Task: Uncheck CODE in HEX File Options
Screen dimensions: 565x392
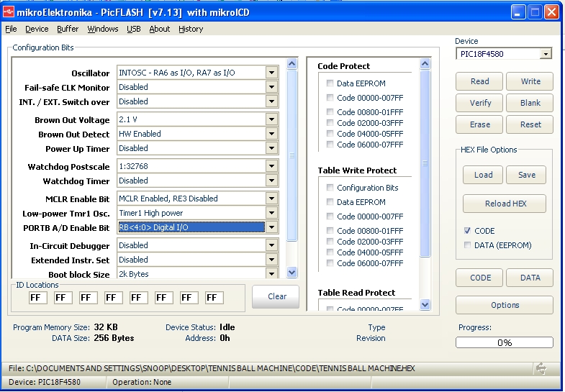Action: tap(467, 231)
